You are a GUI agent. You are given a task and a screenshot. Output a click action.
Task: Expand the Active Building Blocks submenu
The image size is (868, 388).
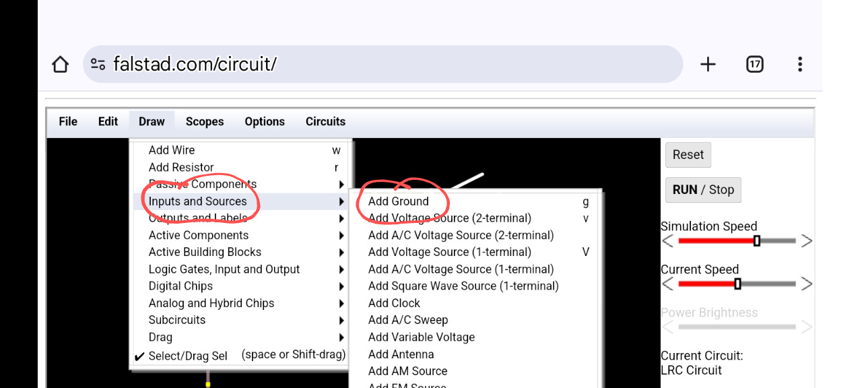click(x=240, y=252)
